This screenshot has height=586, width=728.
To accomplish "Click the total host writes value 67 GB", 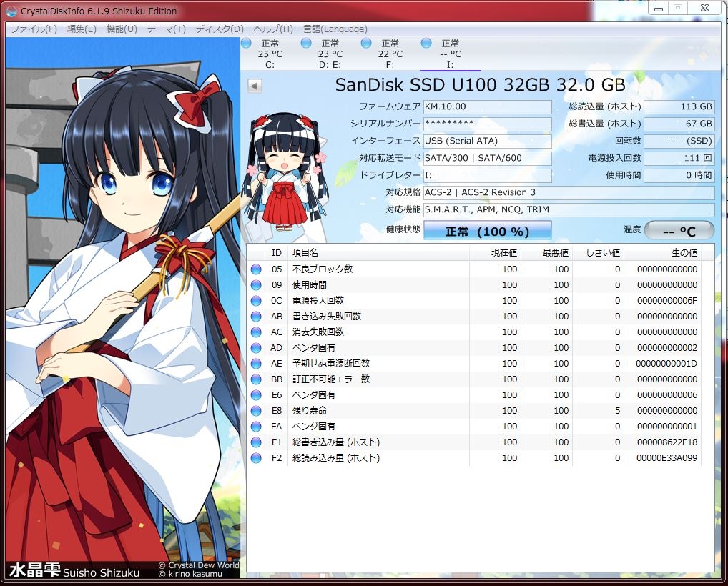I will (x=679, y=124).
